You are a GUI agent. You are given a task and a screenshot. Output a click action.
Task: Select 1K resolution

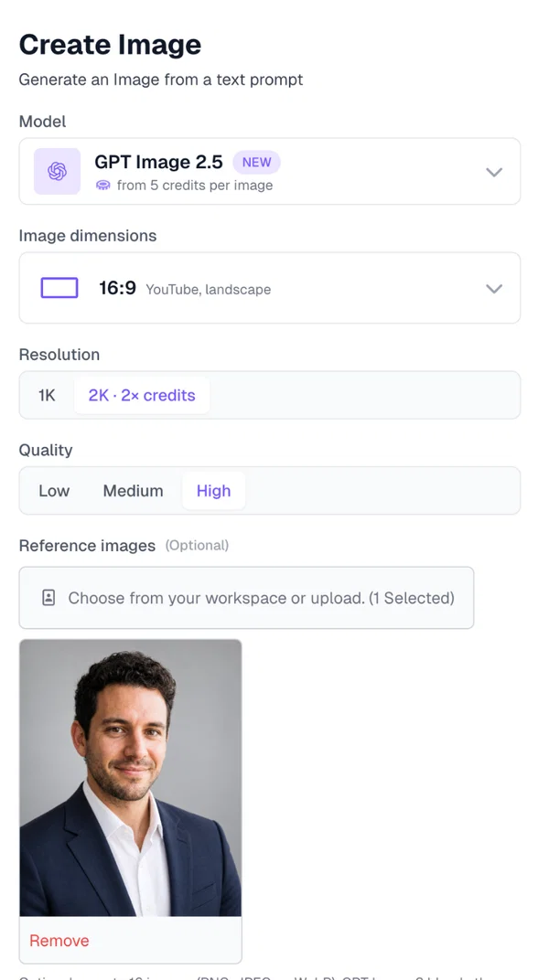tap(47, 395)
